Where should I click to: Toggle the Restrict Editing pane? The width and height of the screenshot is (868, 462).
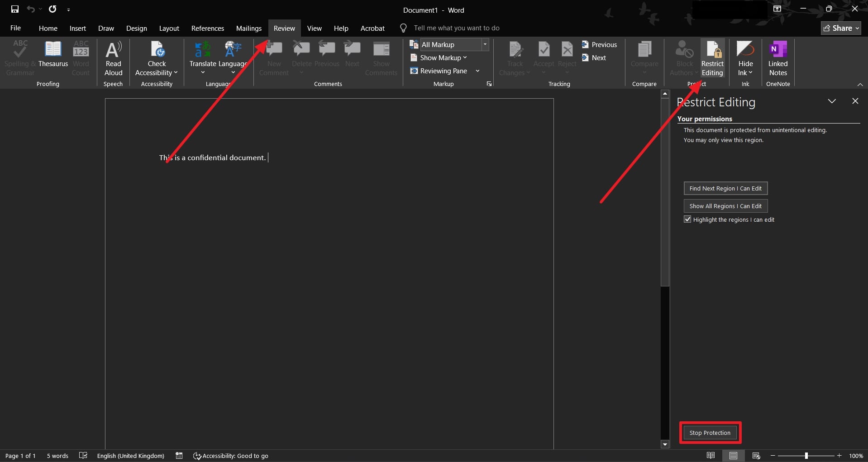[x=712, y=59]
